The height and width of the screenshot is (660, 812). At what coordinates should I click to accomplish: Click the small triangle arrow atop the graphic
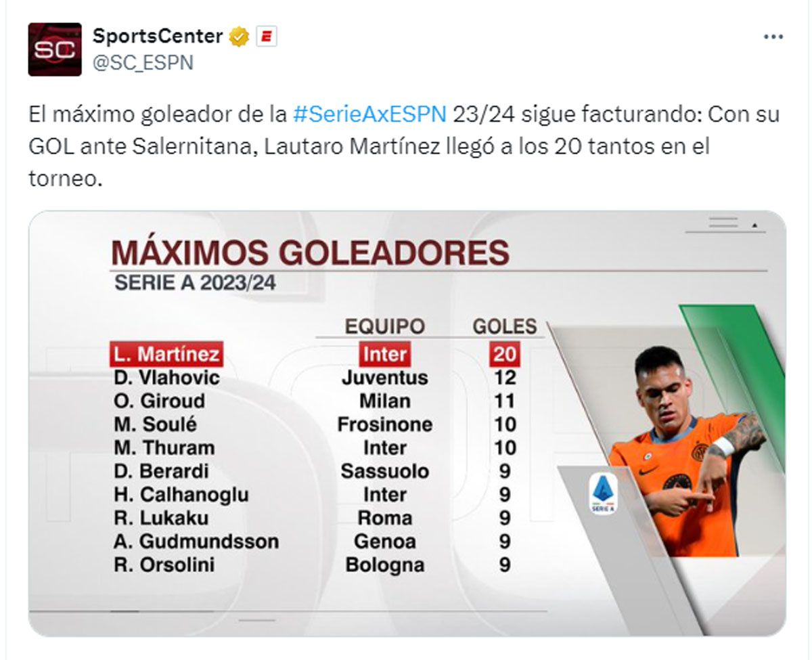pos(755,225)
